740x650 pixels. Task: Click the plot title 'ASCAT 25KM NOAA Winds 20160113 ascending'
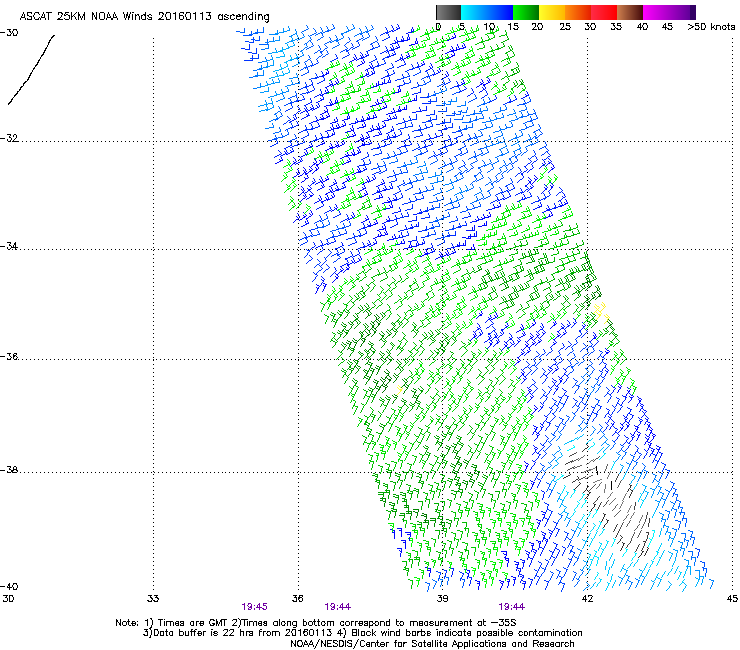click(x=144, y=16)
